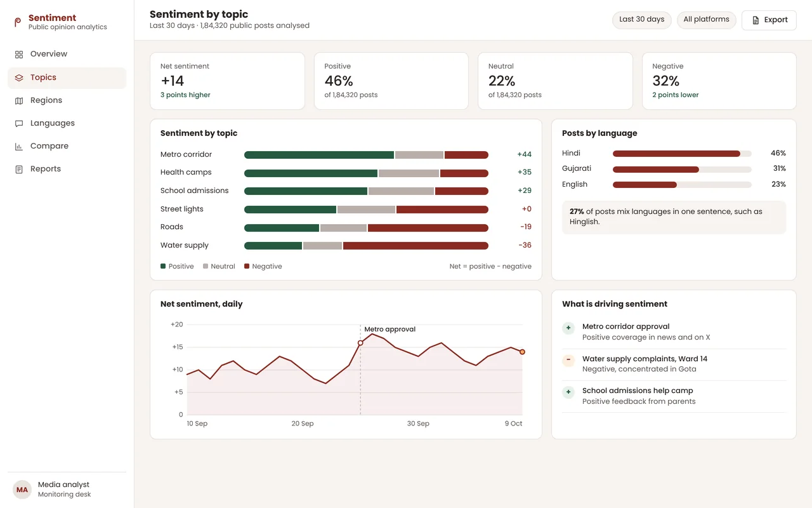Click "Water supply complaints, Ward 14"
The width and height of the screenshot is (812, 508).
[645, 359]
